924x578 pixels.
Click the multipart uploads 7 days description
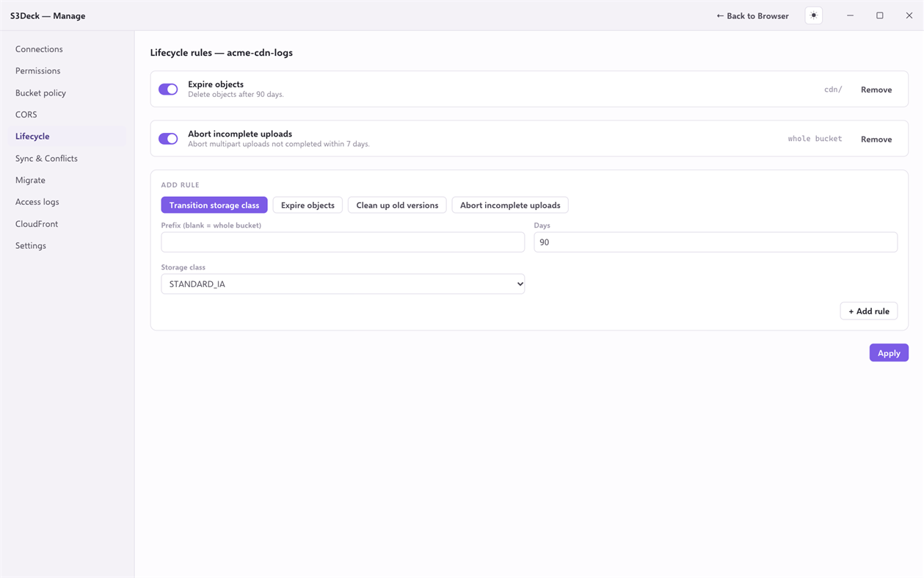pos(279,144)
